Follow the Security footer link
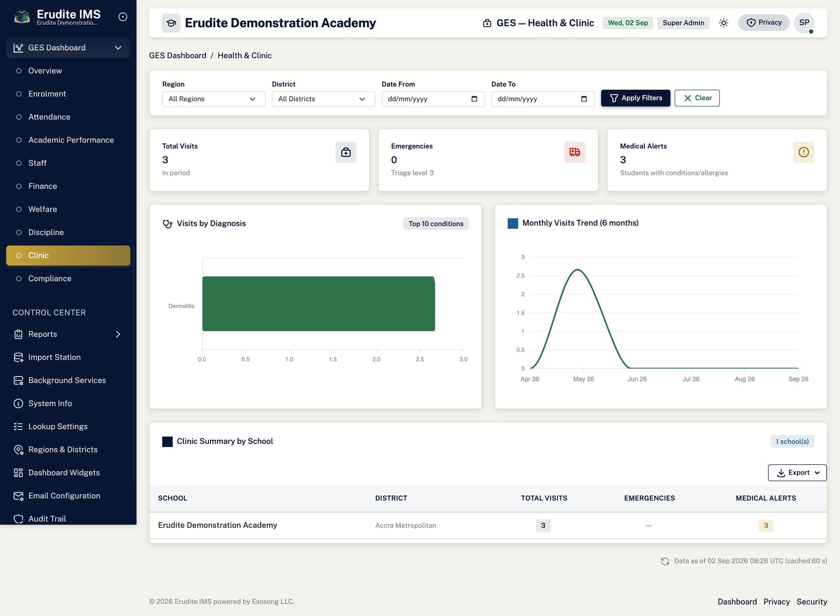 (x=812, y=602)
